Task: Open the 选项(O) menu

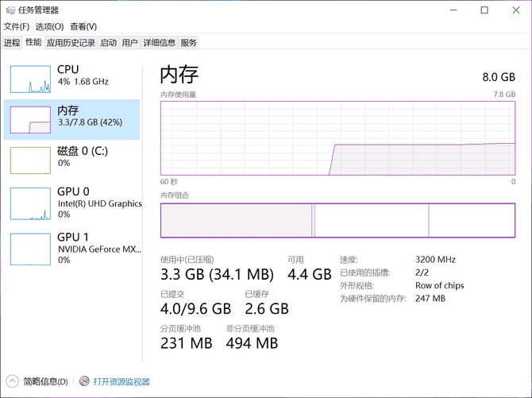Action: (49, 26)
